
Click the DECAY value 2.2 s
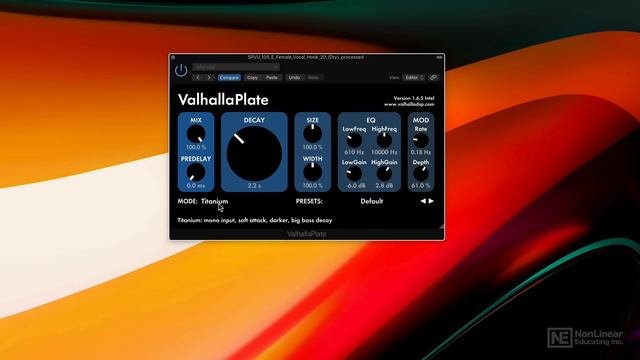(x=254, y=186)
